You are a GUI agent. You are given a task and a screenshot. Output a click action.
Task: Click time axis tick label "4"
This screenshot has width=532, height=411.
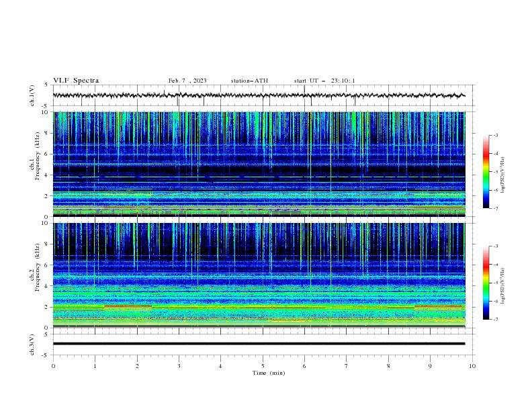pyautogui.click(x=220, y=366)
